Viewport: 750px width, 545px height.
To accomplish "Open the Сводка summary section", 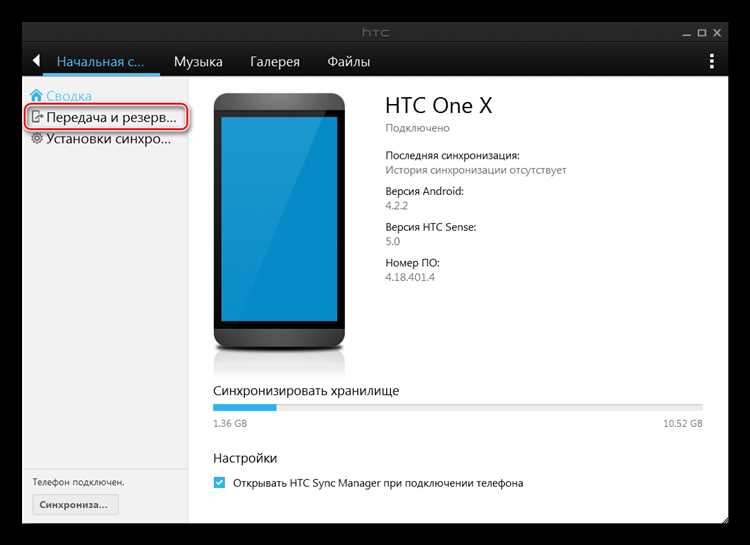I will tap(68, 96).
